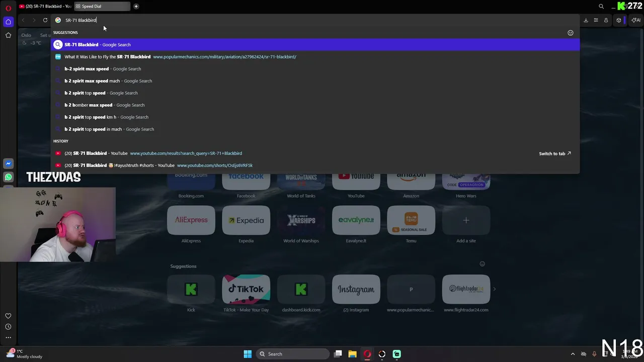Select 'b 2 spirit top speed' Google Search suggestion
Screen dimensions: 644x362
click(x=316, y=93)
